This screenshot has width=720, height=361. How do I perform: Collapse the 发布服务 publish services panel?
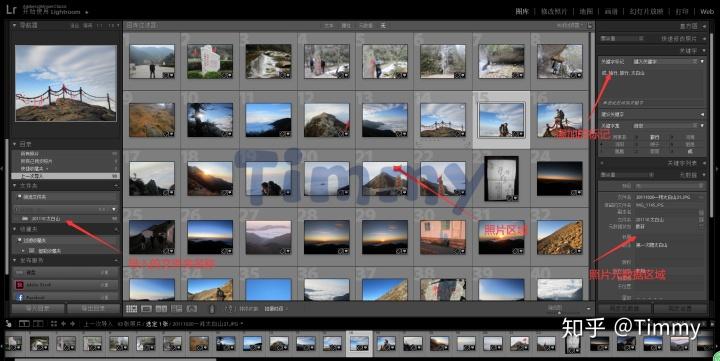[x=15, y=260]
